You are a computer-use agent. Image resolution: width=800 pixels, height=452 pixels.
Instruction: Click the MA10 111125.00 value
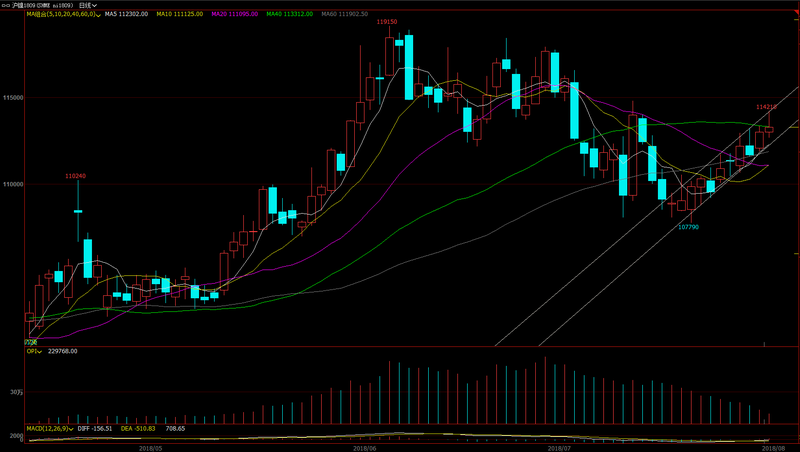180,14
